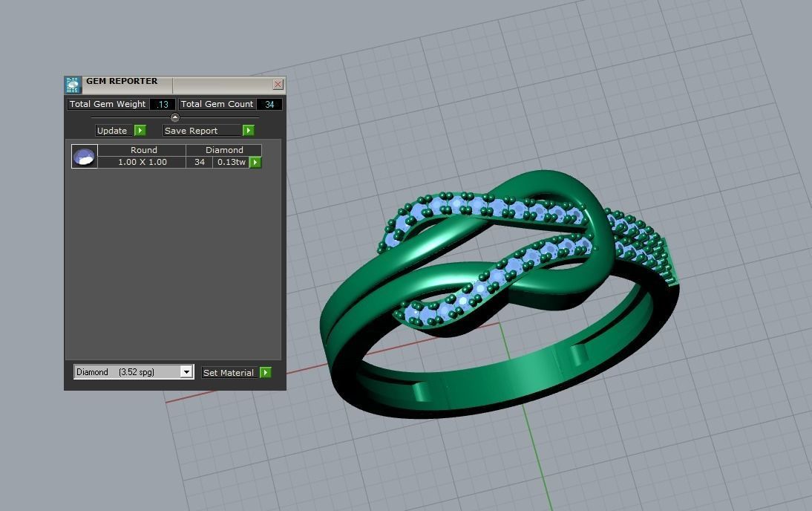Screen dimensions: 812x511
Task: Click the '1.00 X 1.00' size cell
Action: tap(143, 162)
